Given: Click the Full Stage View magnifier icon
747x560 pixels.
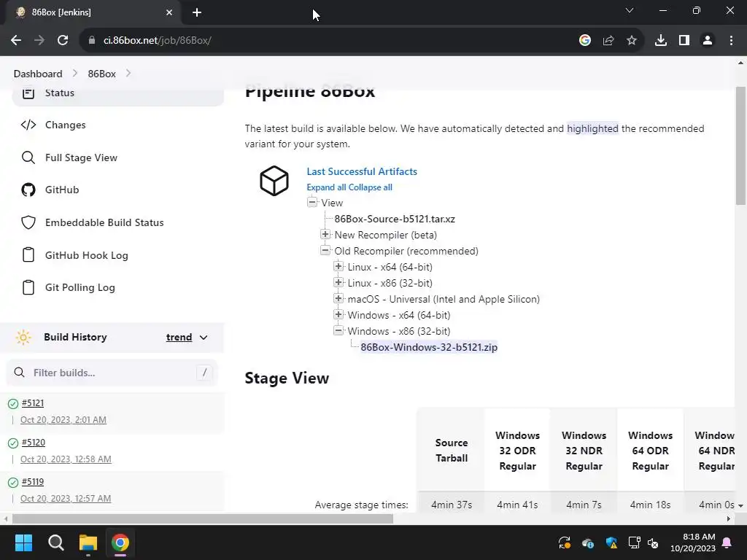Looking at the screenshot, I should tap(28, 157).
